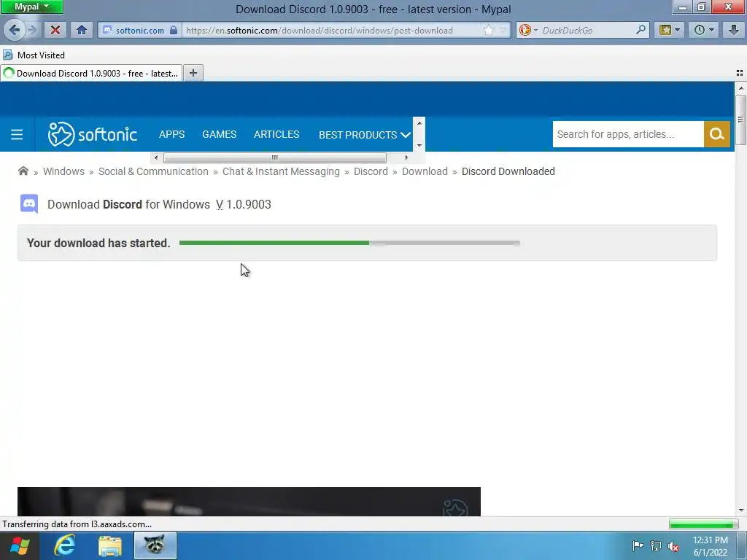This screenshot has height=560, width=747.
Task: Open the Downloads arrow button
Action: pos(734,30)
